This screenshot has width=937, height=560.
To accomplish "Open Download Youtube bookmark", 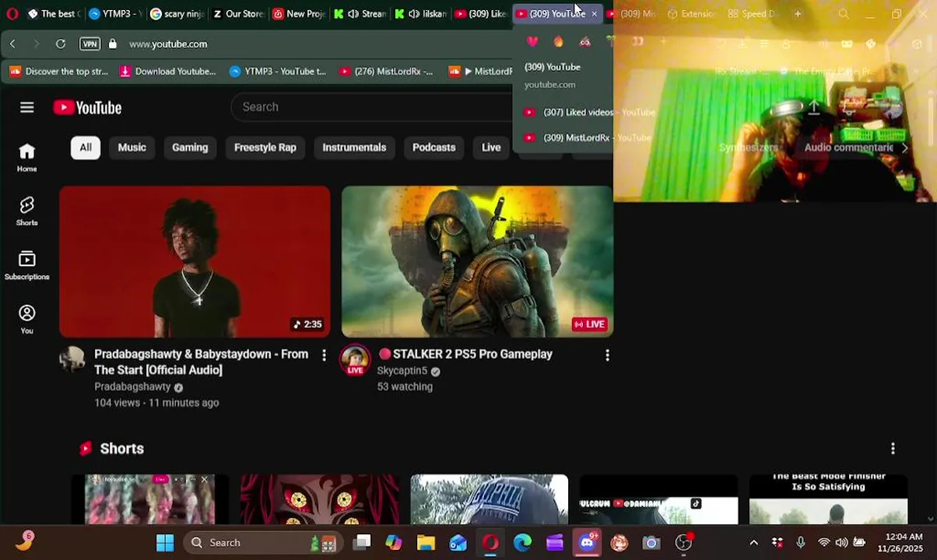I will pos(167,72).
